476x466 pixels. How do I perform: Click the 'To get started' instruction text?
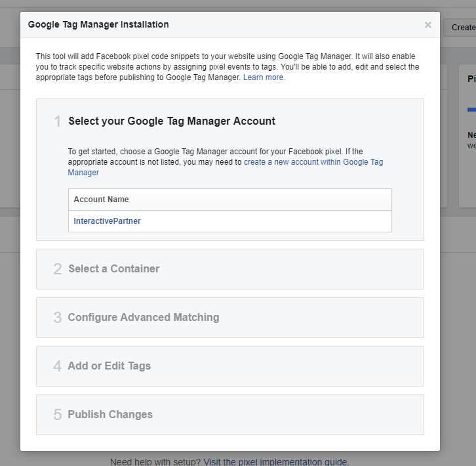(x=226, y=161)
